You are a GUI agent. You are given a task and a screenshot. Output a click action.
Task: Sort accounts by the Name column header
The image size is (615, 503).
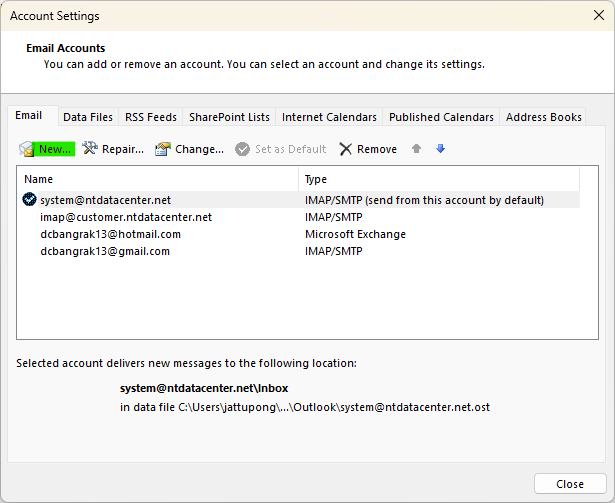pyautogui.click(x=158, y=179)
